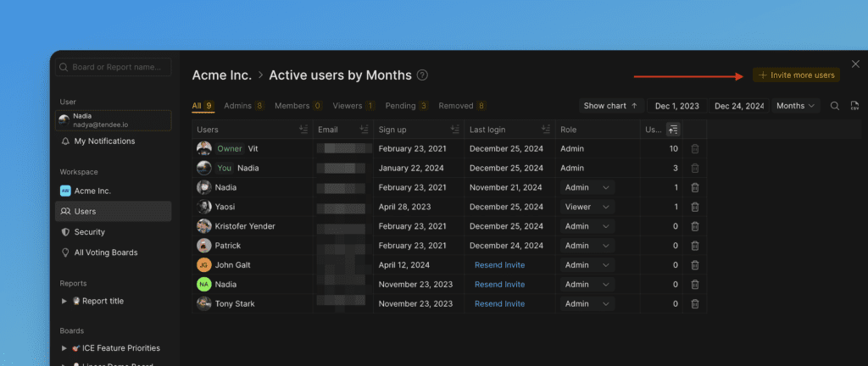Delete Yaosi using the trash icon
Viewport: 868px width, 366px height.
click(x=694, y=207)
